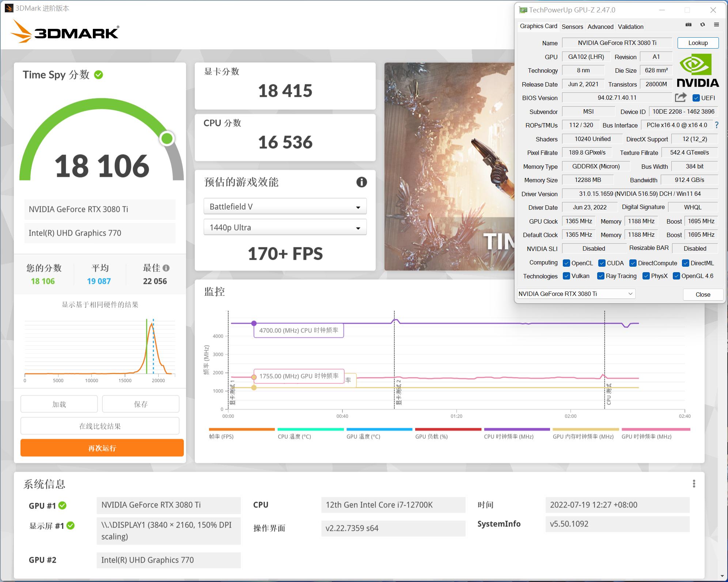Expand the 1440p Ultra resolution dropdown
This screenshot has height=582, width=728.
click(x=285, y=228)
